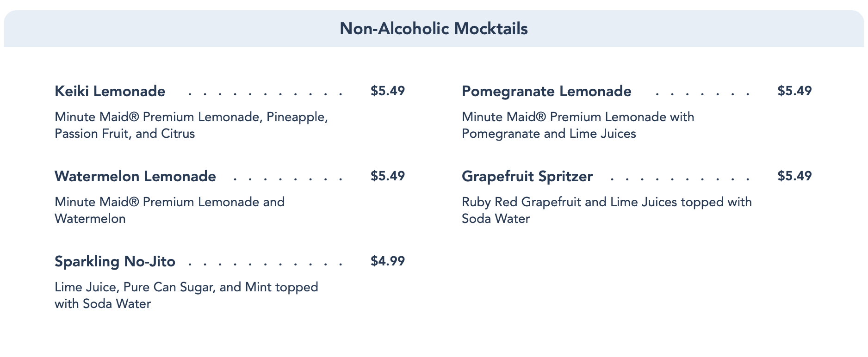868x357 pixels.
Task: Click the Keiki Lemonade ingredients description
Action: (191, 125)
